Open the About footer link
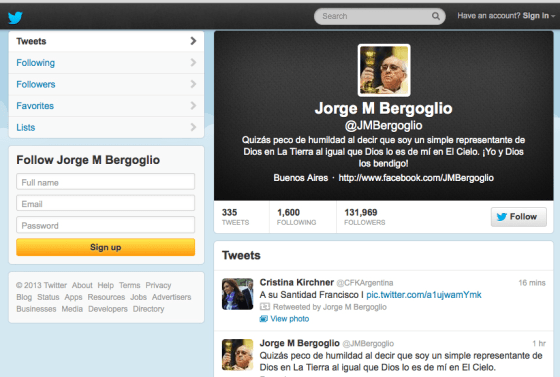 82,285
